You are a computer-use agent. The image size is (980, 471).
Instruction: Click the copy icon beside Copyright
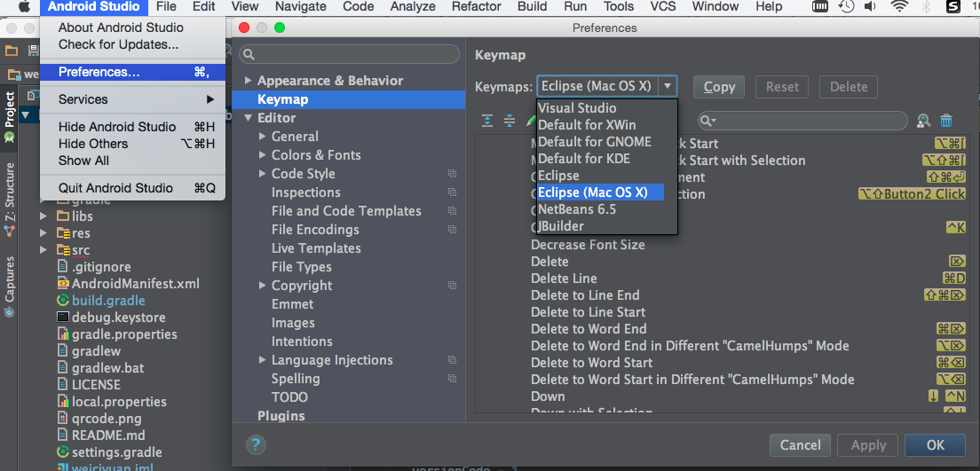(452, 286)
